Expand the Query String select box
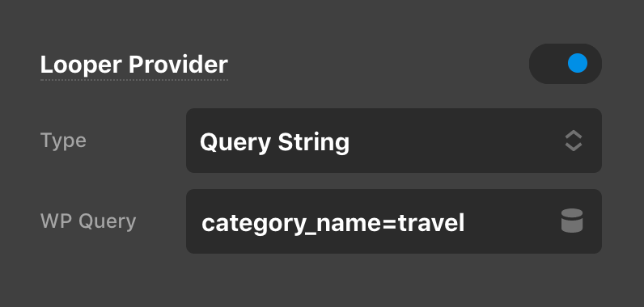This screenshot has height=307, width=644. [394, 141]
